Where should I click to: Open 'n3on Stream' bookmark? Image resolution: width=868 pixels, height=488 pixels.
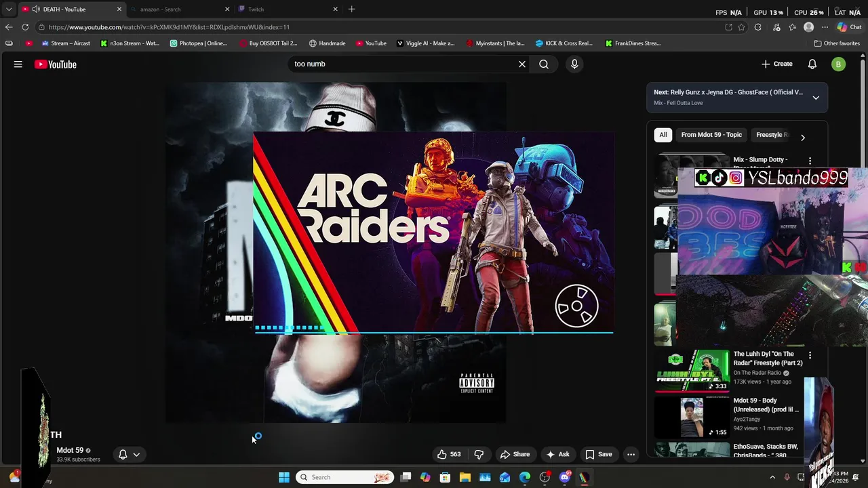(x=130, y=43)
